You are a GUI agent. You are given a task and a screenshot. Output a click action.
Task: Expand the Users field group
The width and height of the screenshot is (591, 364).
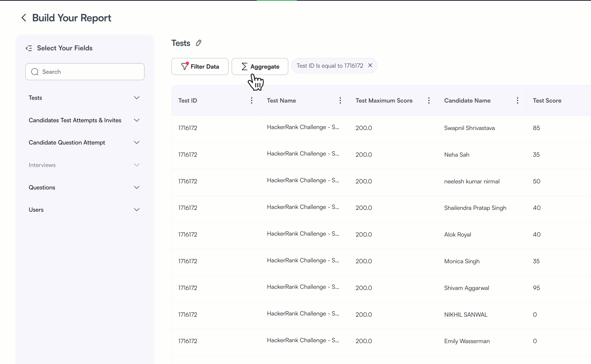coord(137,210)
